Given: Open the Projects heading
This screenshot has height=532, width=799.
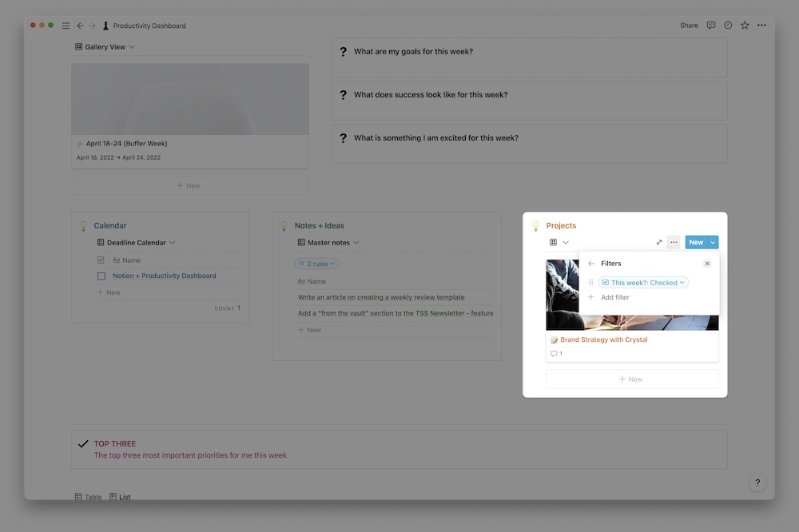Looking at the screenshot, I should click(x=561, y=226).
